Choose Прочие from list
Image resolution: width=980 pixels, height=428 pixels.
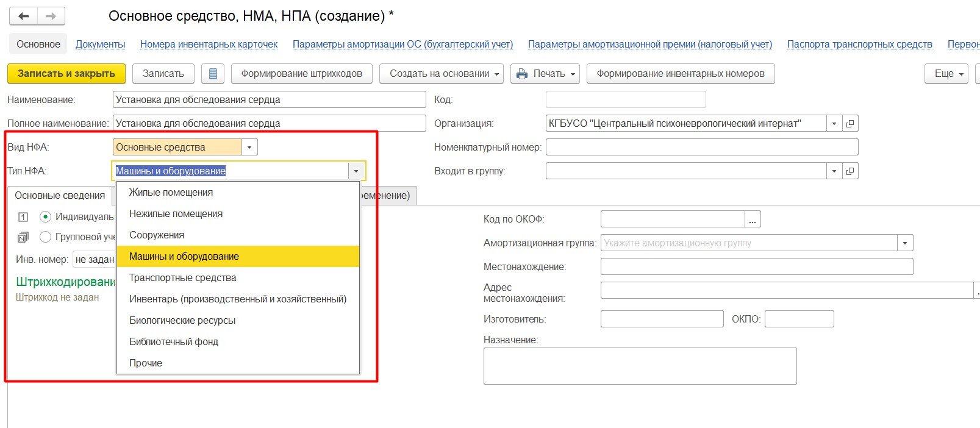(x=238, y=363)
